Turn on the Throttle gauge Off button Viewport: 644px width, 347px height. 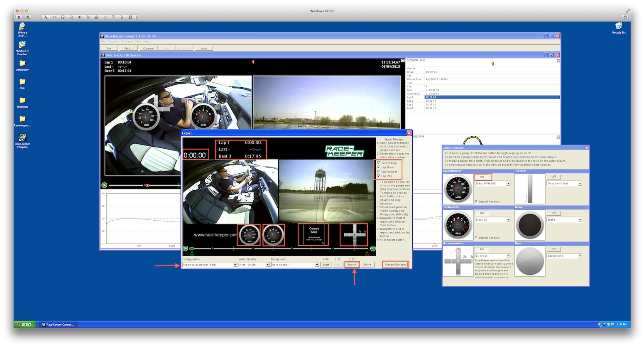tap(554, 177)
